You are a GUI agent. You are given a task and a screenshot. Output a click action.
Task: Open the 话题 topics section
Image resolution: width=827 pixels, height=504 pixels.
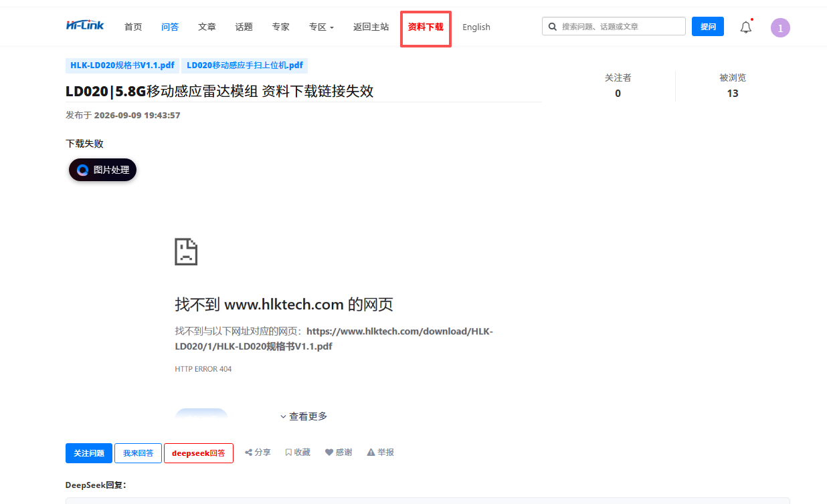244,27
